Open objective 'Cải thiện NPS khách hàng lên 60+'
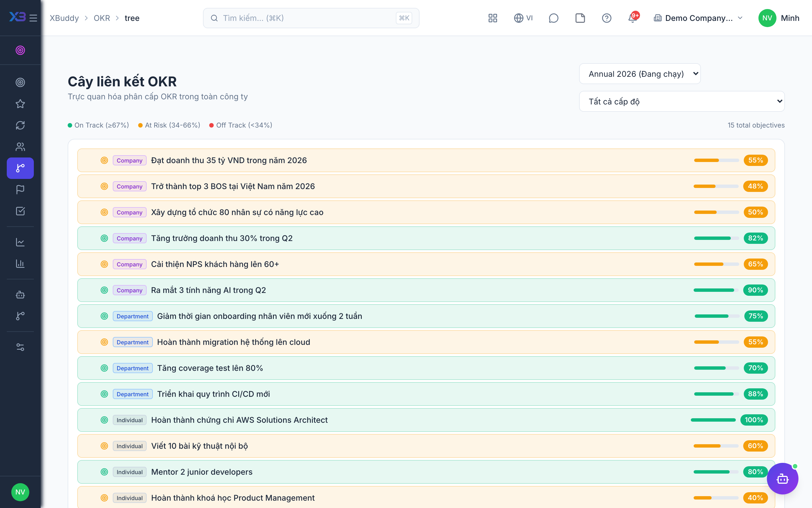Image resolution: width=812 pixels, height=508 pixels. click(426, 264)
